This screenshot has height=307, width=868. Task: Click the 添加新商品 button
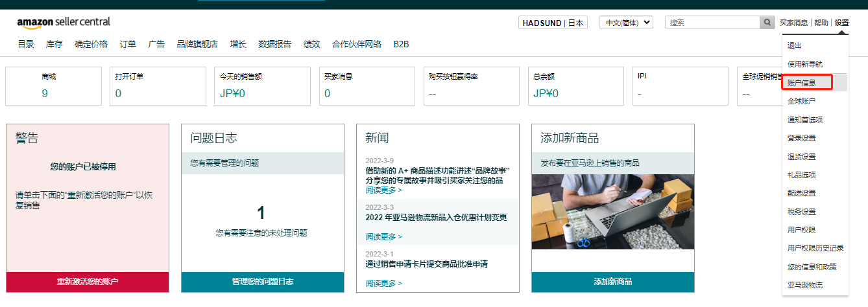613,282
